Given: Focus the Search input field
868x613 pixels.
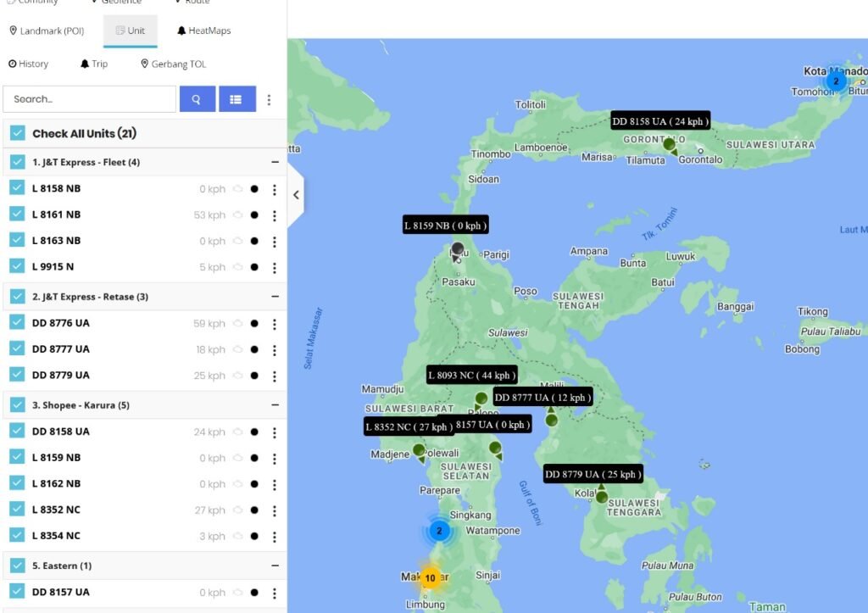Looking at the screenshot, I should [90, 99].
